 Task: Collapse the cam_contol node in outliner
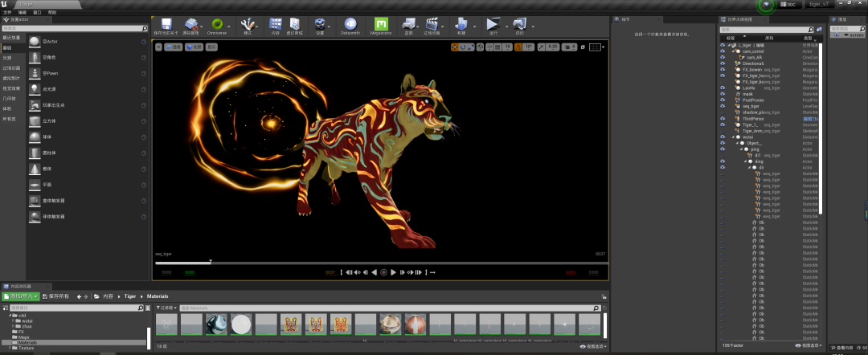(x=734, y=51)
